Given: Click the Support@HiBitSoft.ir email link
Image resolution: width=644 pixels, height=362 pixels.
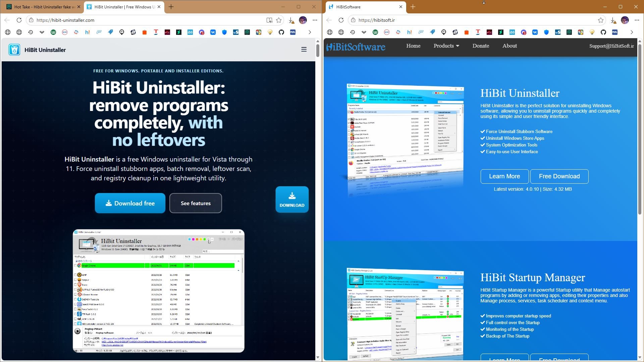Looking at the screenshot, I should pyautogui.click(x=611, y=46).
